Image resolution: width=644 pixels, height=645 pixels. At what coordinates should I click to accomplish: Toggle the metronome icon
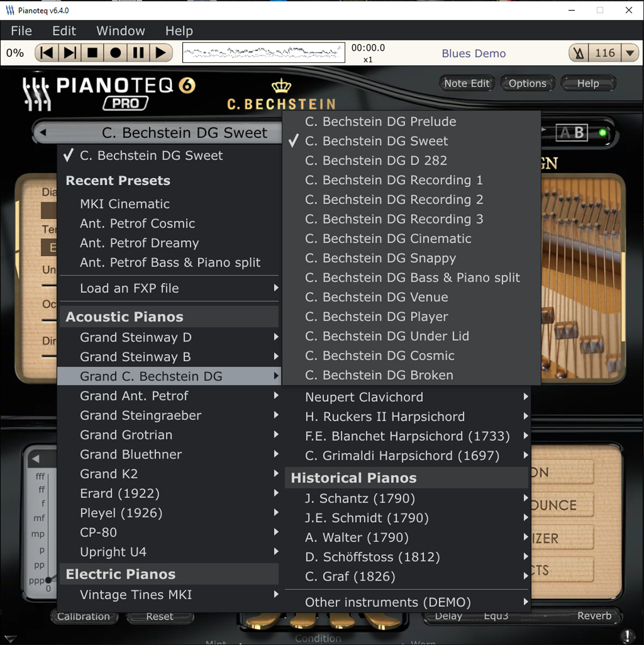[579, 53]
